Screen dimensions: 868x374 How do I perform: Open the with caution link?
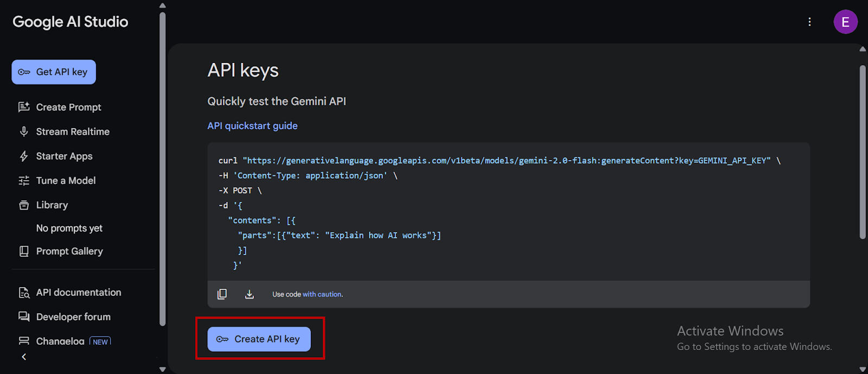tap(323, 294)
